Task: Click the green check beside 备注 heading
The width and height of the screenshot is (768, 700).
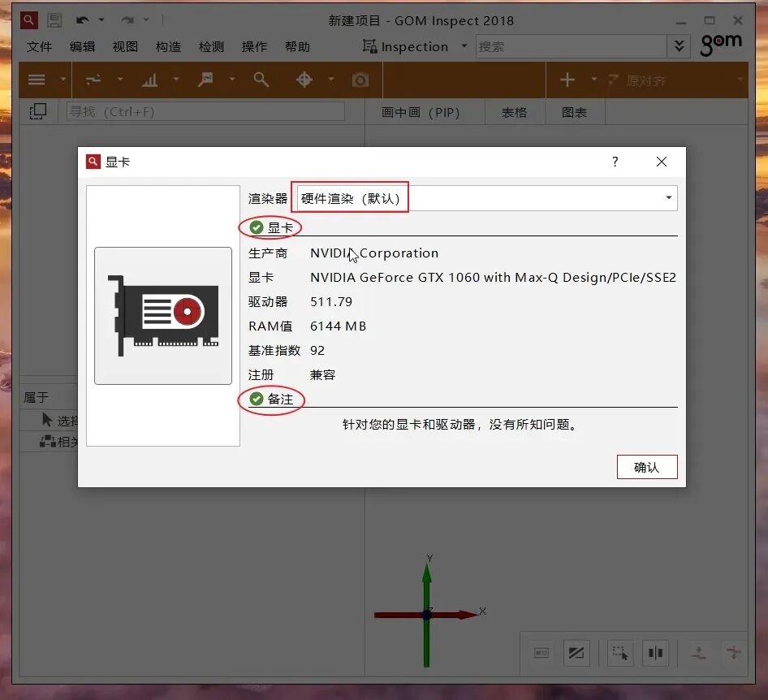Action: pos(257,399)
